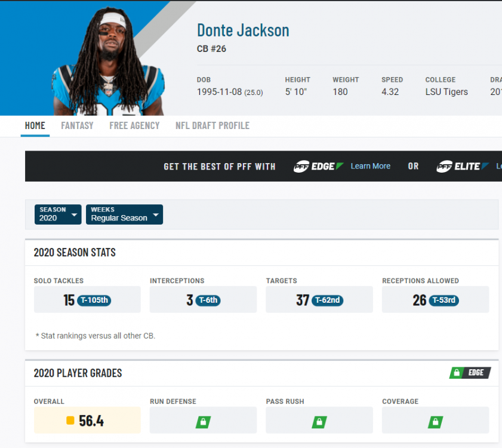Click the targets value 37
502x448 pixels.
click(303, 300)
